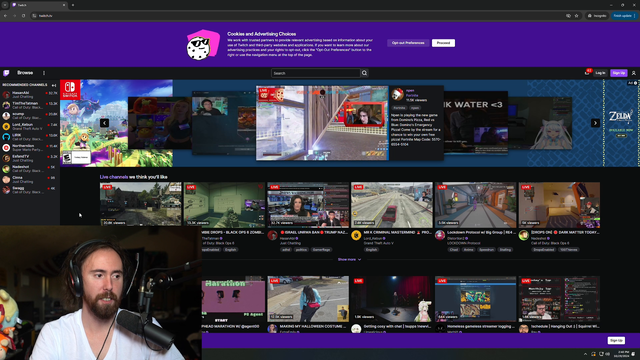Click the featured streamer avatar in carousel info
Viewport: 640px width, 360px height.
397,95
